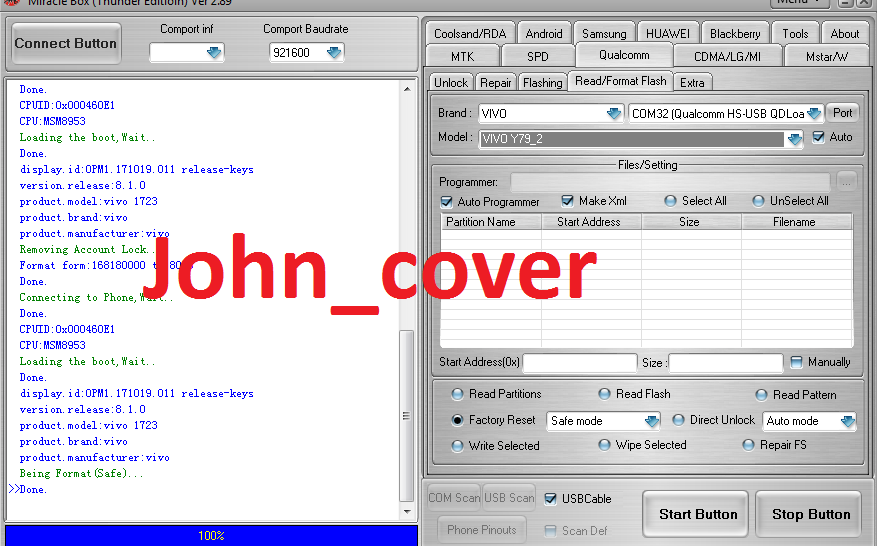Click the Connect Button
The height and width of the screenshot is (546, 877).
[66, 44]
